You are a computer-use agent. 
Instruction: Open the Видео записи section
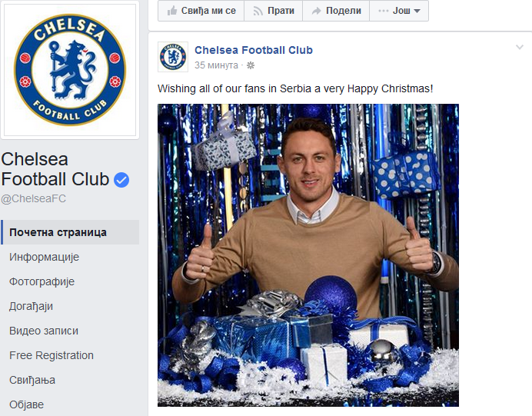point(44,331)
